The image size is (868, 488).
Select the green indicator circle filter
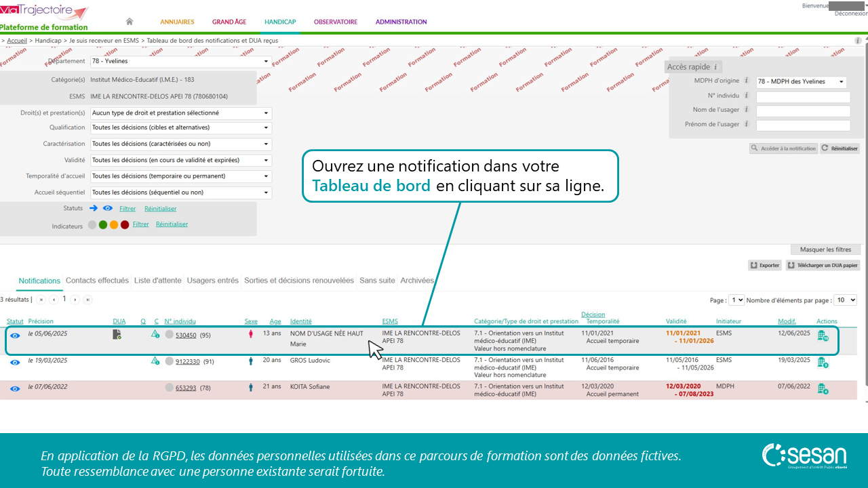tap(103, 225)
